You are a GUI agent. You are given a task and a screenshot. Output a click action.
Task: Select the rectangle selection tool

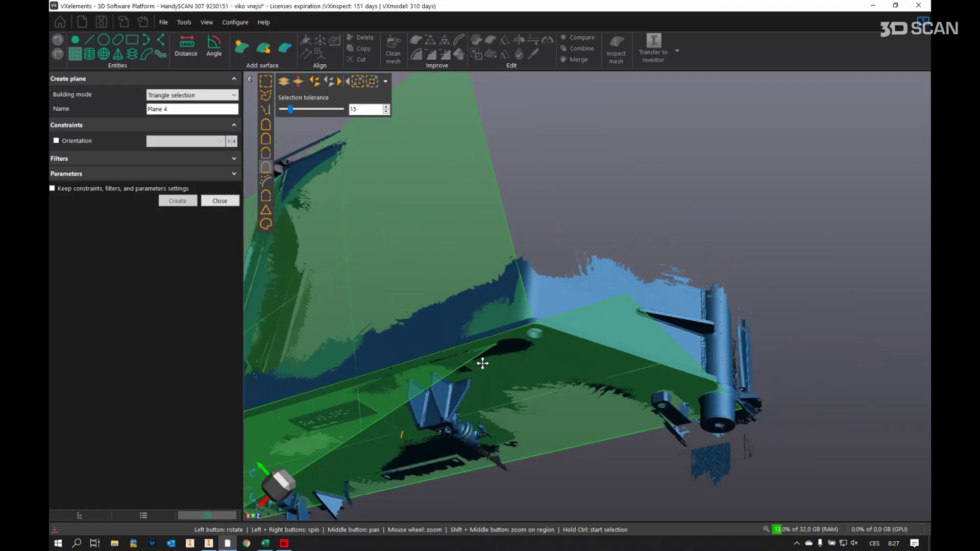coord(265,81)
